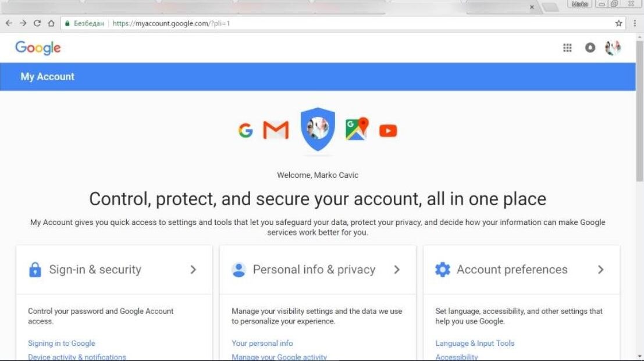Image resolution: width=644 pixels, height=361 pixels.
Task: Click the Personal info & privacy person icon
Action: point(239,269)
